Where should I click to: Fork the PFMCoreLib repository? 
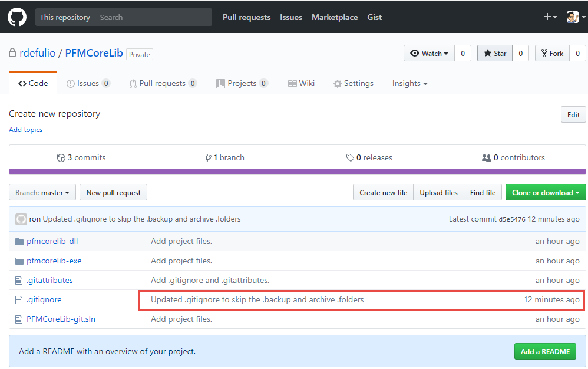(x=553, y=53)
